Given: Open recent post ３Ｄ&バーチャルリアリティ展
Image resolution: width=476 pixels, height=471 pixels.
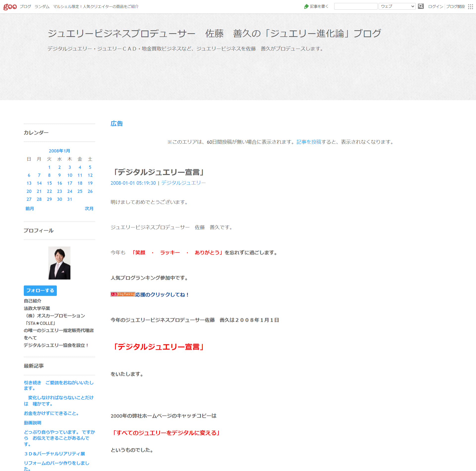Looking at the screenshot, I should tap(54, 454).
